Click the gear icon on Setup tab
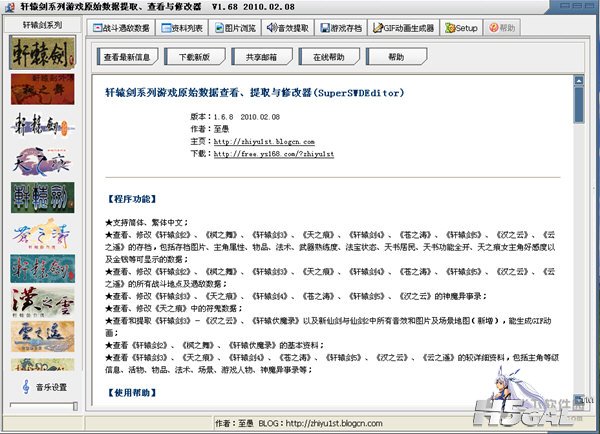Viewport: 600px width, 434px height. [x=450, y=28]
